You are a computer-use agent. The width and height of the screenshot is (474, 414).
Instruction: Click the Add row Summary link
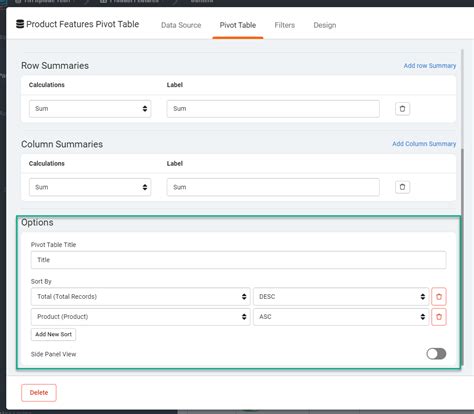tap(430, 66)
